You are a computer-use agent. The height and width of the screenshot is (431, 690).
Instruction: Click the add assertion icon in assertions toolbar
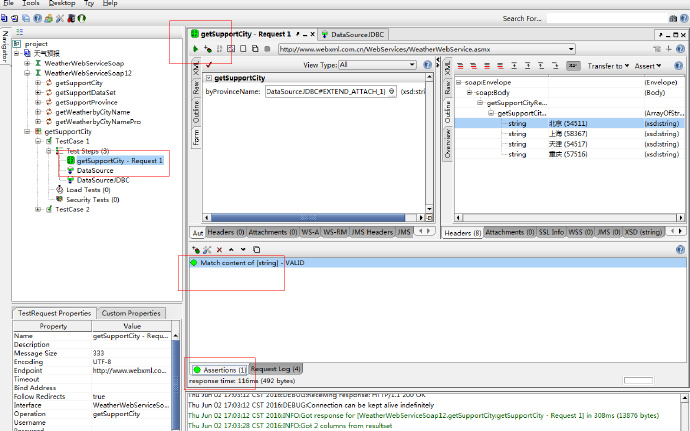[196, 250]
